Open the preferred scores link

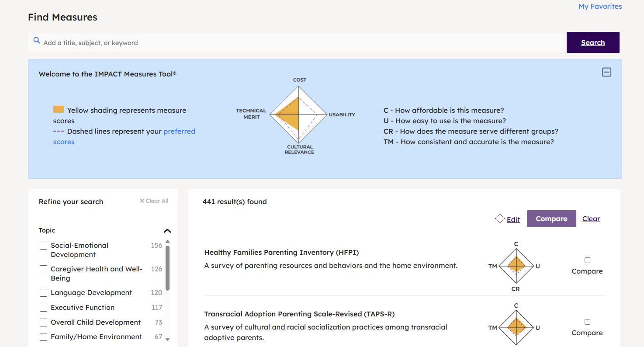click(124, 136)
